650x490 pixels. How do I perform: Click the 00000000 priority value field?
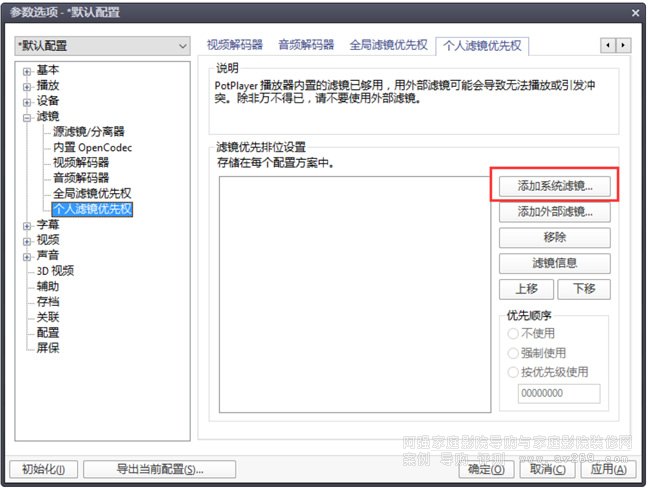(x=559, y=393)
